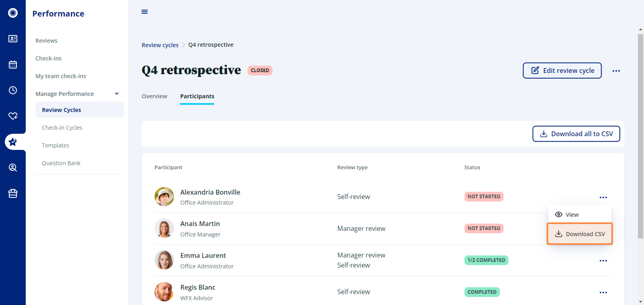Open the employee profile card sidebar icon
The image size is (644, 305).
[x=13, y=39]
